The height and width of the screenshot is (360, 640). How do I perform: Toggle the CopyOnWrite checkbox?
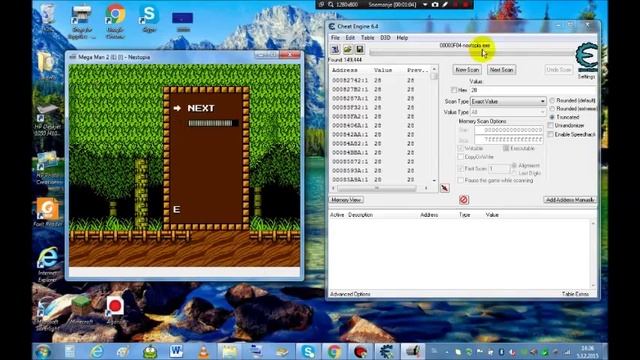pos(460,157)
